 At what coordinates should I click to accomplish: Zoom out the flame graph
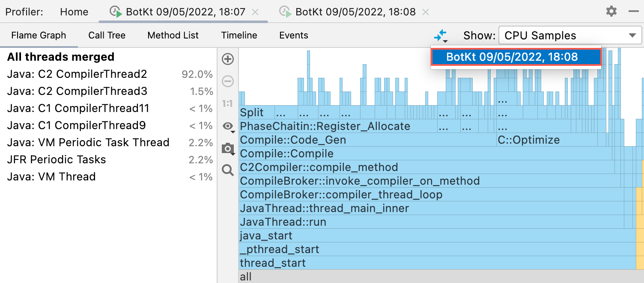pos(228,81)
